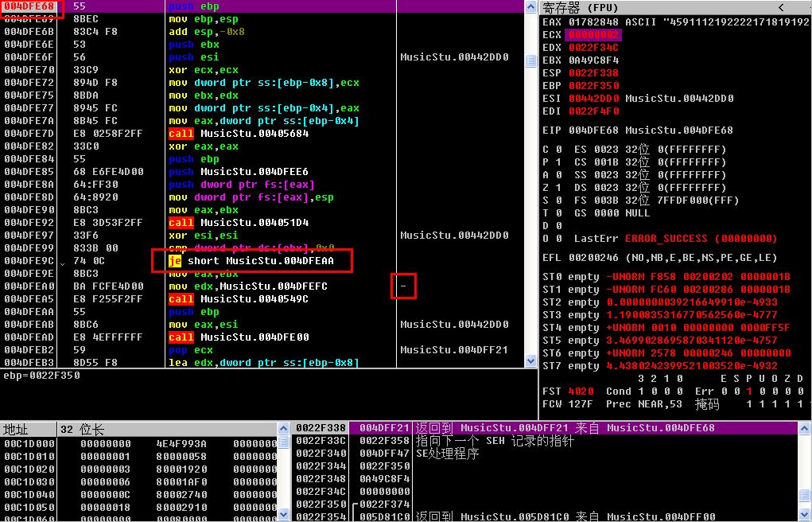Select the 'add esp,-0x8' instruction
The height and width of the screenshot is (522, 812).
[x=207, y=32]
